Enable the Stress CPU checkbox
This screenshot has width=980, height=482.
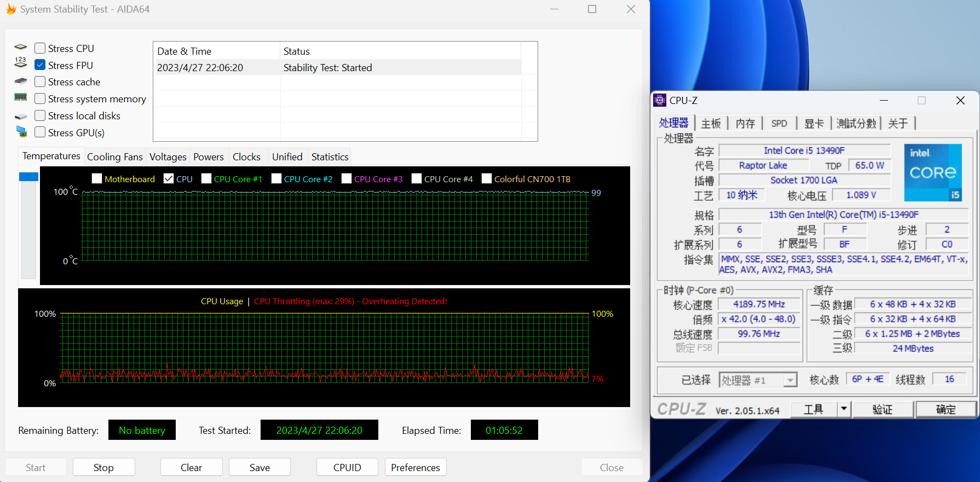40,48
